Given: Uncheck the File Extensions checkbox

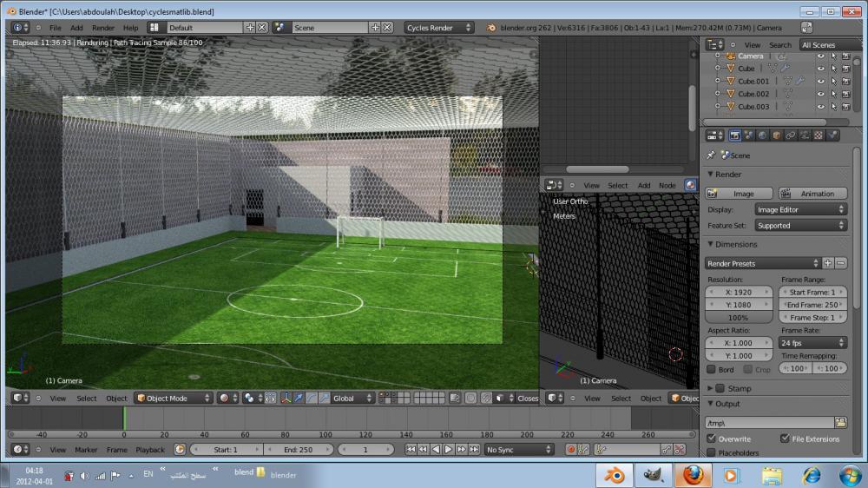Looking at the screenshot, I should pos(785,439).
